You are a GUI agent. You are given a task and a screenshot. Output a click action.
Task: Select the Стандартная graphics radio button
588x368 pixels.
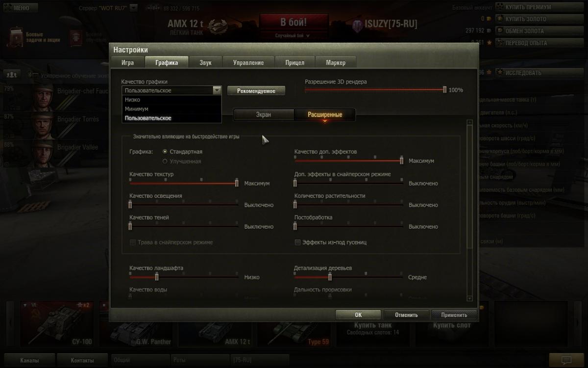165,152
